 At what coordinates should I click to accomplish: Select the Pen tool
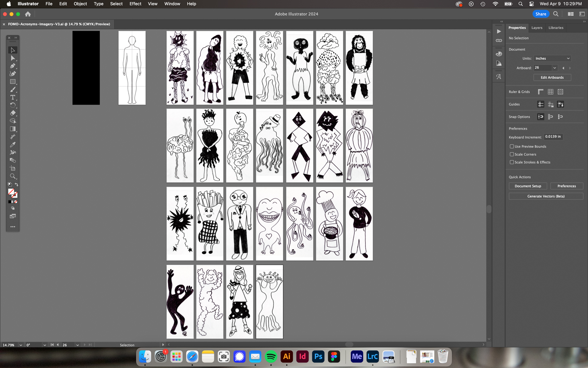coord(13,66)
